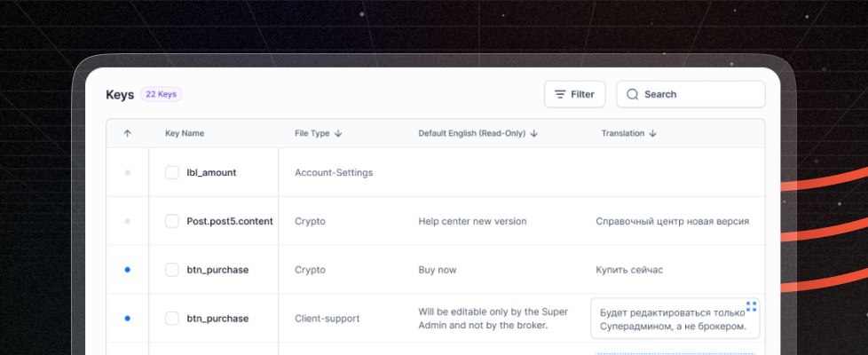The image size is (868, 355).
Task: Click the Russian translation text box
Action: pyautogui.click(x=673, y=319)
